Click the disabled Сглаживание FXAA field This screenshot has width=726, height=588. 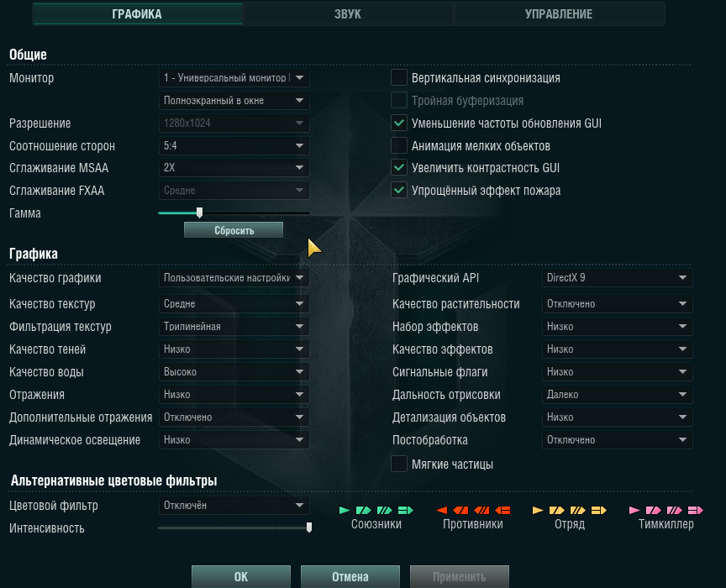click(234, 191)
